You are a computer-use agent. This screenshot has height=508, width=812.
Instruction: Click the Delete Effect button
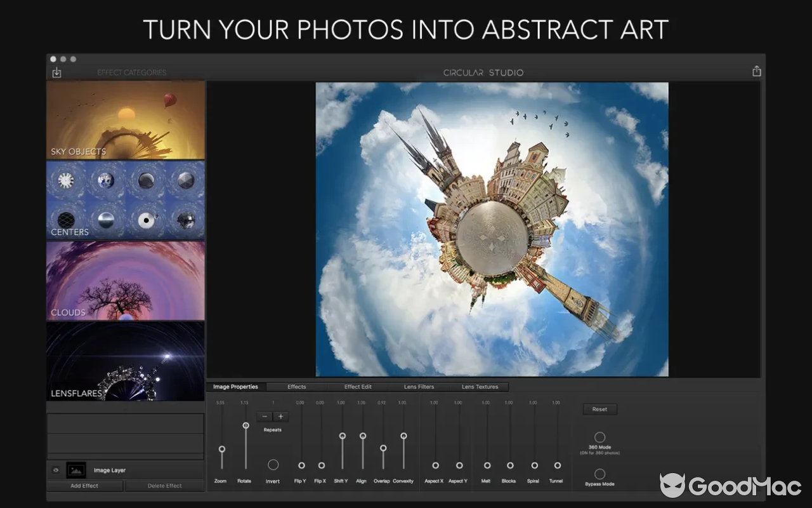click(x=164, y=486)
